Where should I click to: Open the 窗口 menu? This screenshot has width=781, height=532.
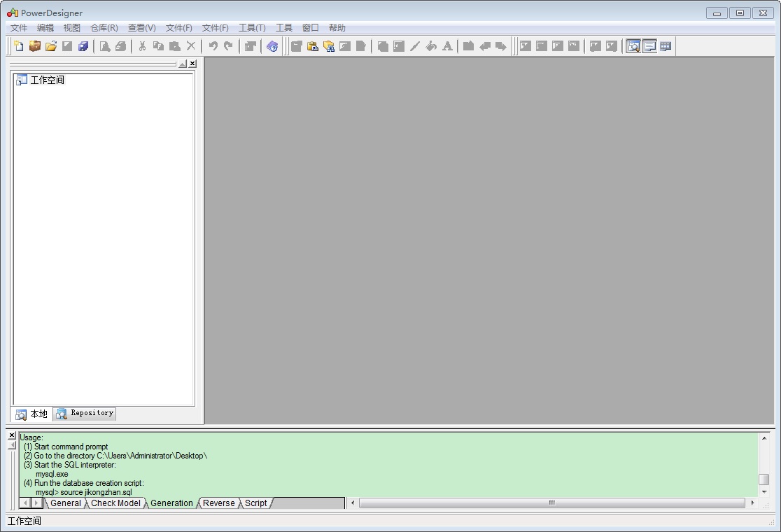[310, 28]
